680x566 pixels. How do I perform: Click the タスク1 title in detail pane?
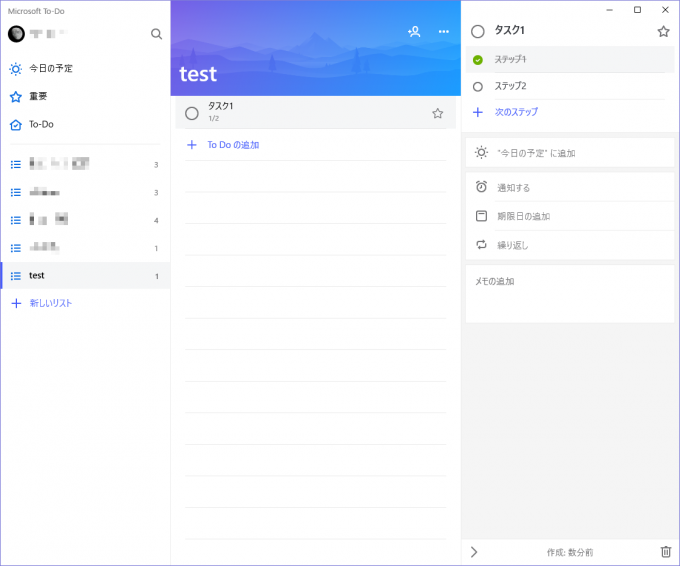coord(510,30)
